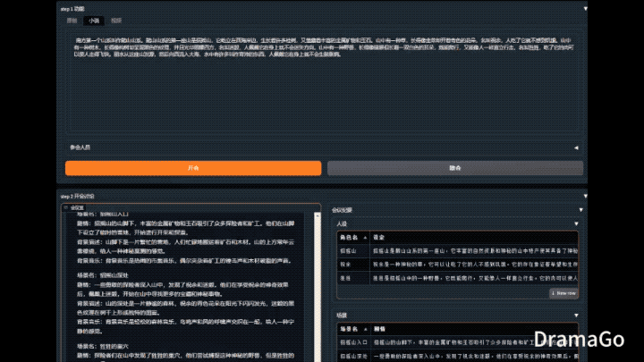Collapse the step 2 panel arrow
This screenshot has width=644, height=362.
585,196
